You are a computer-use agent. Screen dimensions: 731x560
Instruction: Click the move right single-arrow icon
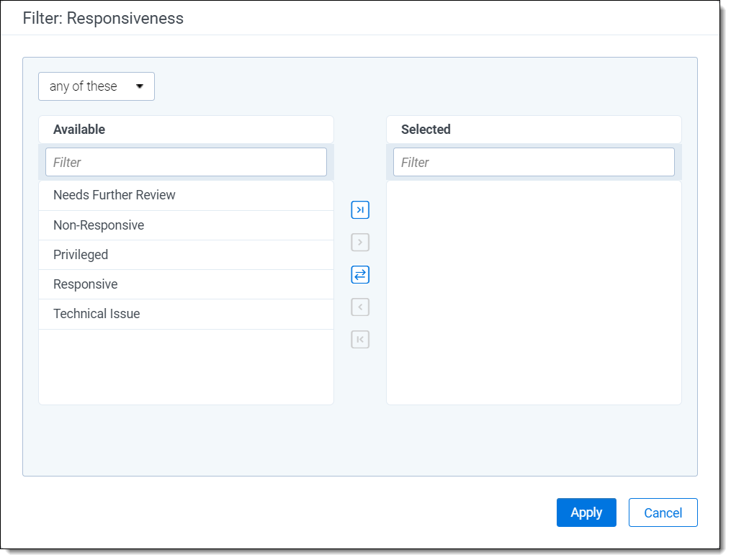360,243
